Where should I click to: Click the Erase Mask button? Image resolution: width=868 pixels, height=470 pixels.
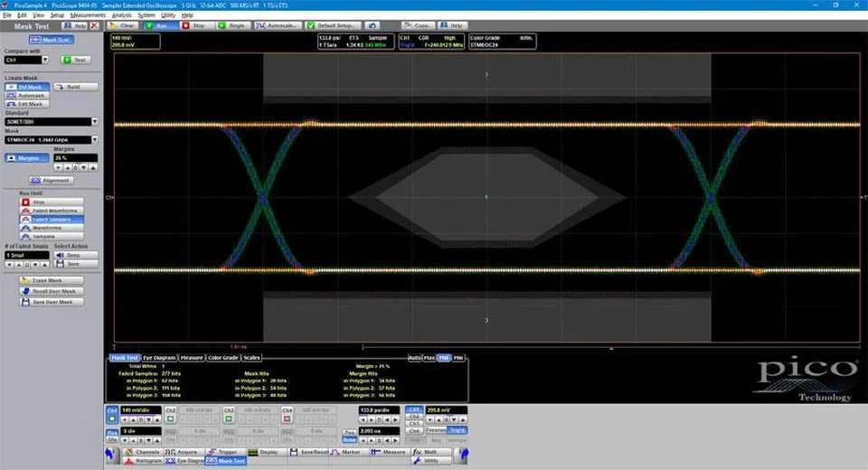click(x=51, y=280)
